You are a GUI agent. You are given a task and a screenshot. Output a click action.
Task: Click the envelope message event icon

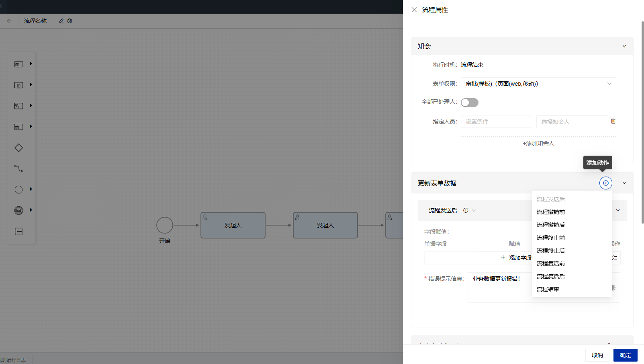pos(18,210)
